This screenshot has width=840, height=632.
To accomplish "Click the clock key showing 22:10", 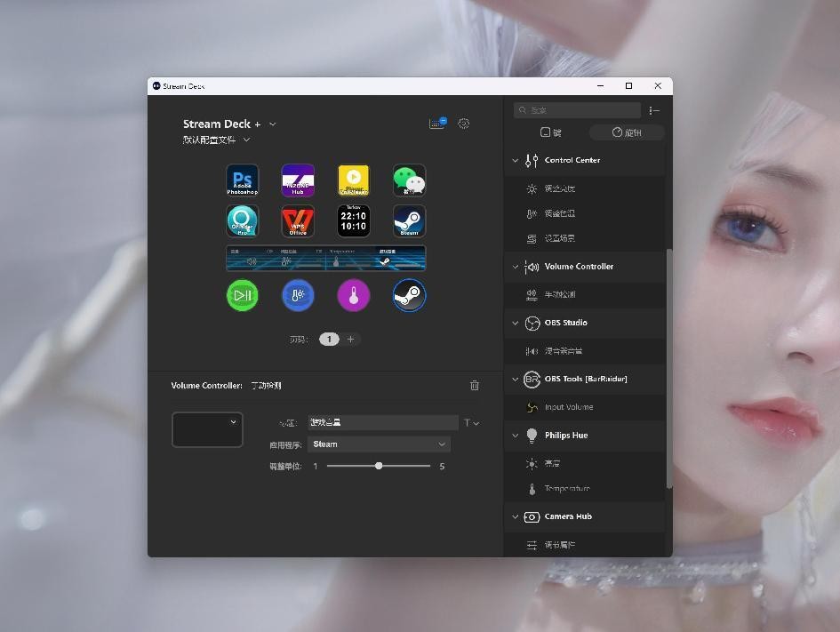I will pyautogui.click(x=353, y=221).
